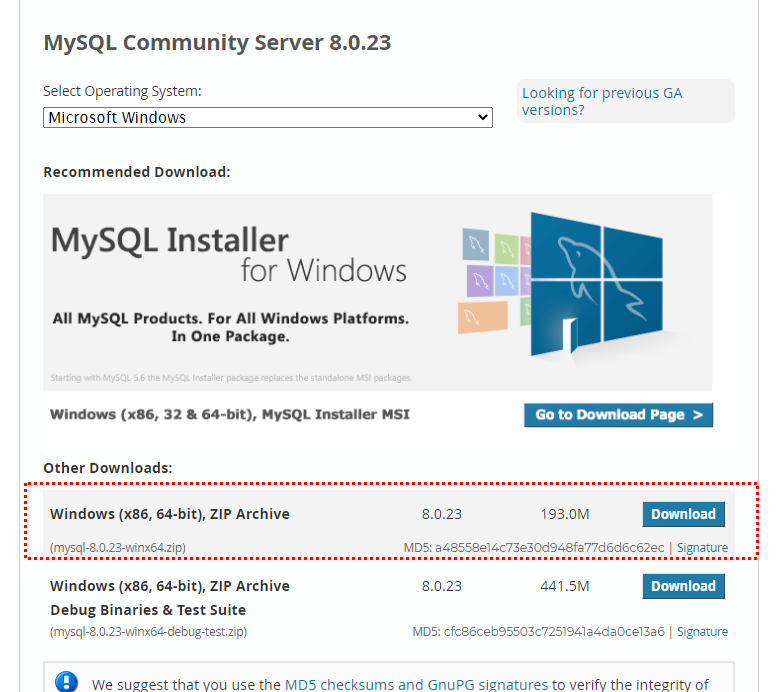Select filename text (mysql-8.0.23-winx64.zip)

click(118, 548)
